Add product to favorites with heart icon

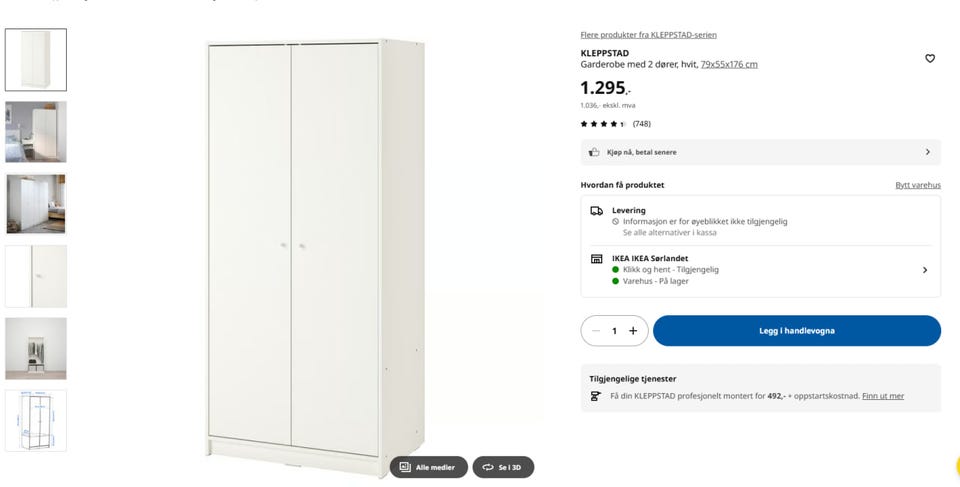tap(929, 59)
